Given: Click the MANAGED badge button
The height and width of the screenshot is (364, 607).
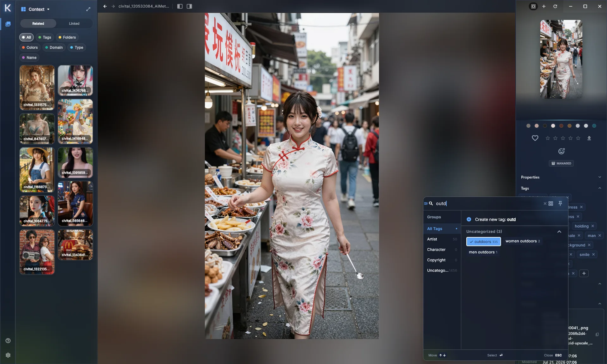Looking at the screenshot, I should 561,163.
